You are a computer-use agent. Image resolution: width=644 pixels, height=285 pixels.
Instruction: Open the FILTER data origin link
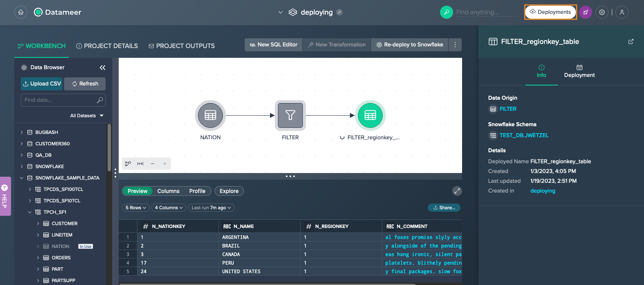(508, 109)
